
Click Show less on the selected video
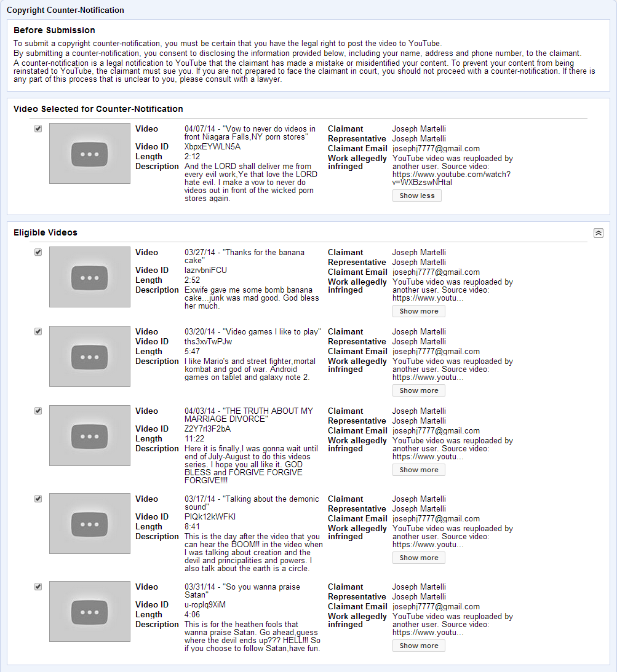(416, 196)
